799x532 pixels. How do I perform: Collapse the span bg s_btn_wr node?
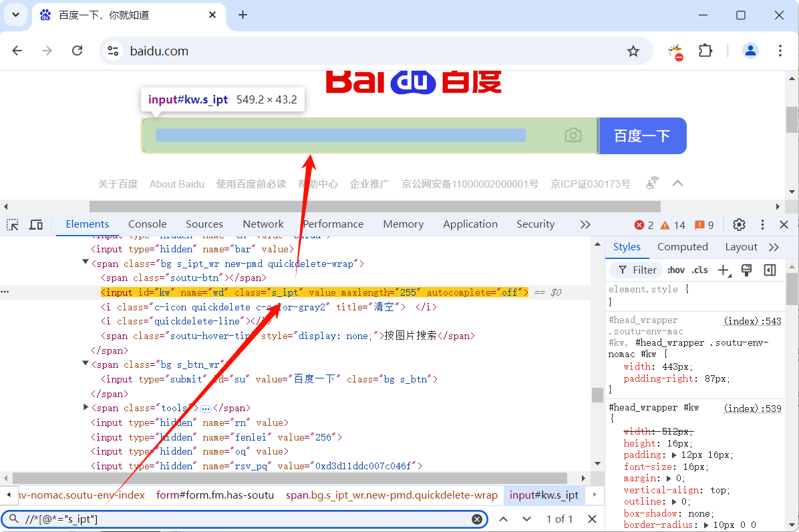pyautogui.click(x=85, y=363)
